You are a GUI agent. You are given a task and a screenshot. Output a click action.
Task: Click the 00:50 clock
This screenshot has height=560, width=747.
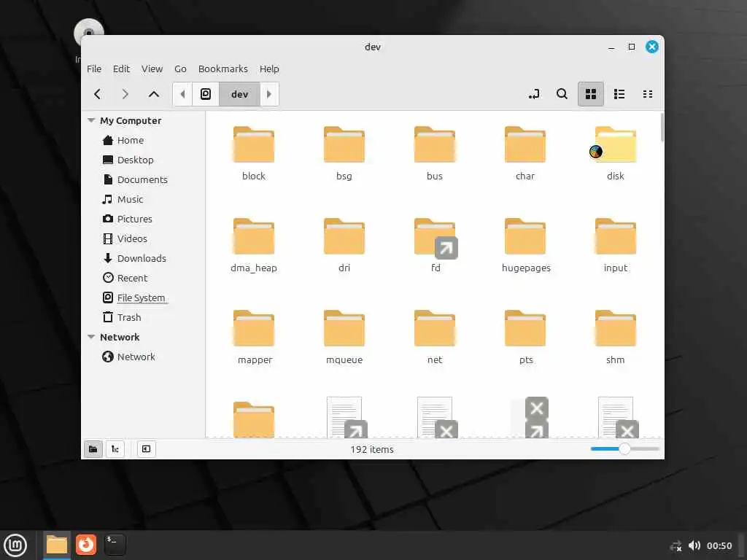719,545
